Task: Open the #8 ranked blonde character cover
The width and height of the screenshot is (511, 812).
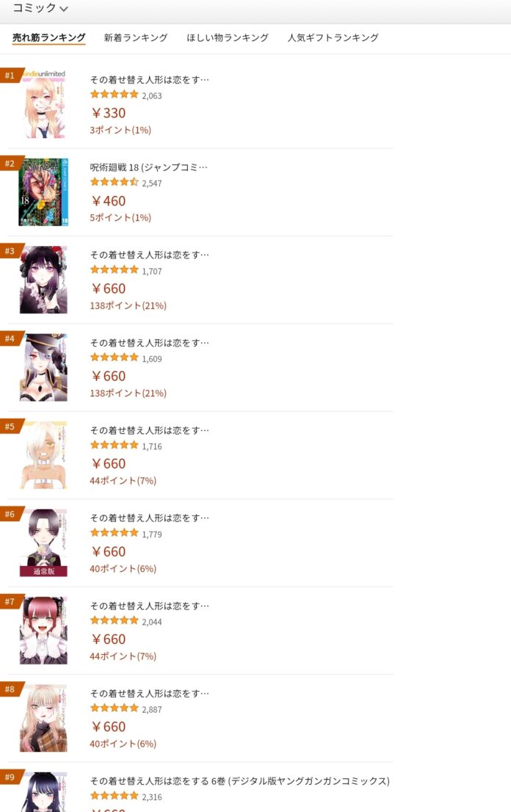Action: (x=43, y=718)
